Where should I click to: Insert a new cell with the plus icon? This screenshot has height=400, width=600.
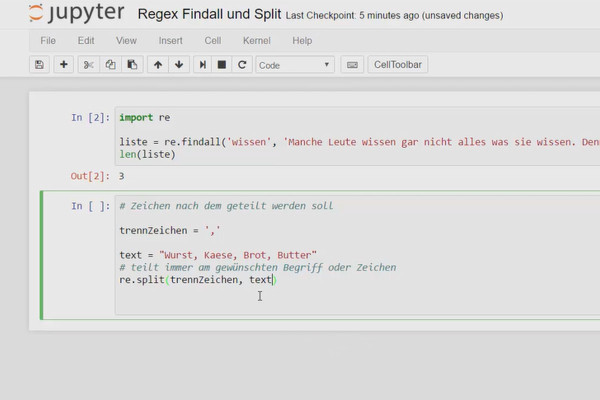64,65
